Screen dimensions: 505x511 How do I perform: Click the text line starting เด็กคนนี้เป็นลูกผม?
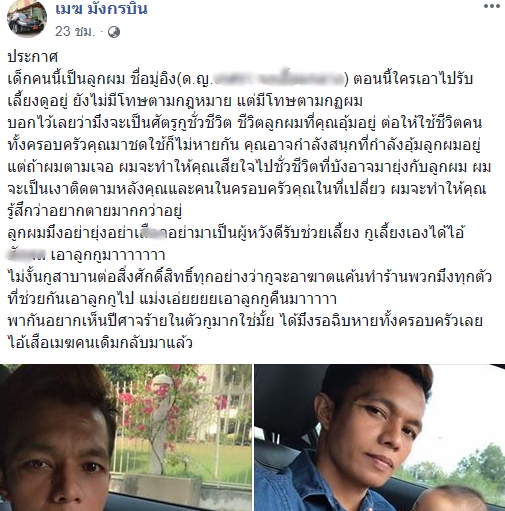pyautogui.click(x=240, y=79)
